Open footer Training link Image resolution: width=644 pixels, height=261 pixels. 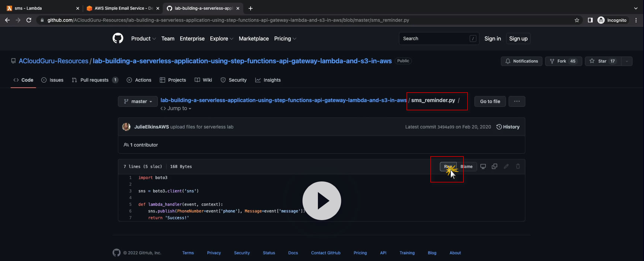[407, 253]
